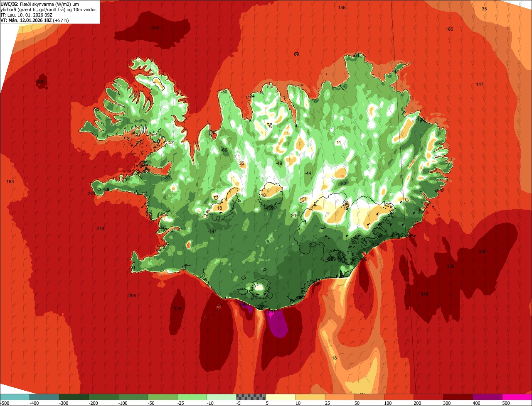
Task: Click the light teal -500 legend swatch
Action: (x=15, y=397)
